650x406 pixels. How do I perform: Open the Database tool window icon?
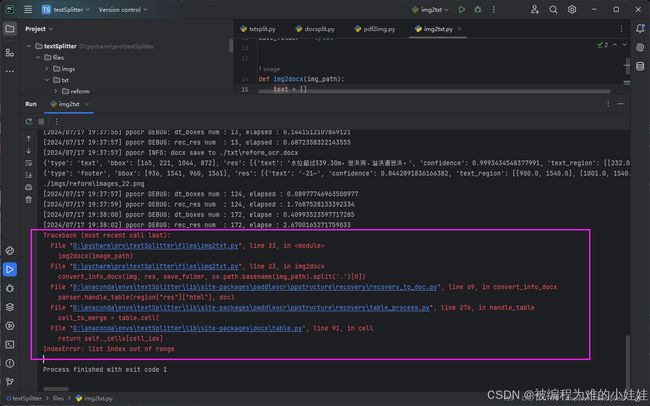tap(640, 66)
